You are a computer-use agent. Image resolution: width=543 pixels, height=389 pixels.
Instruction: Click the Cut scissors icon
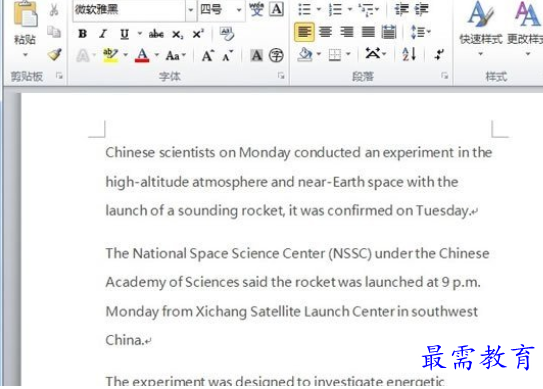coord(54,10)
